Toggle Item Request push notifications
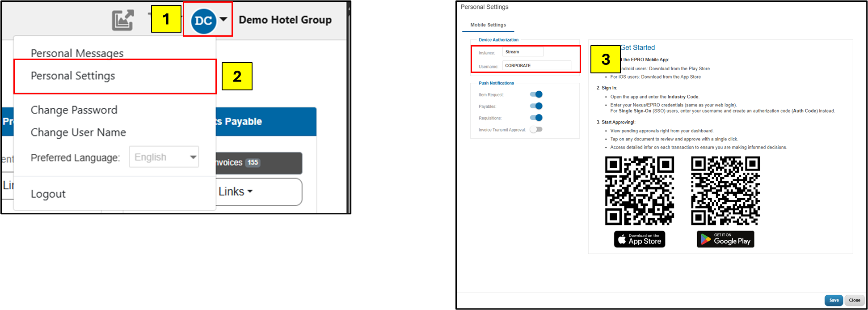This screenshot has width=868, height=310. (x=536, y=94)
